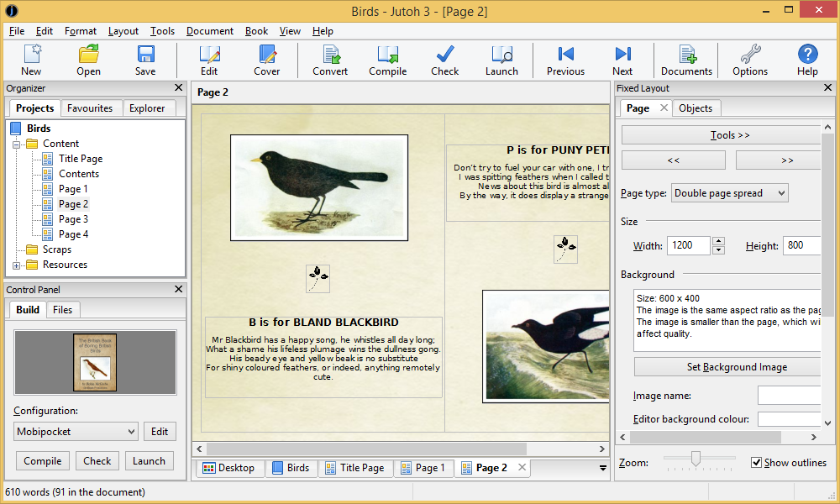Toggle the Show outlines checkbox

[x=754, y=462]
